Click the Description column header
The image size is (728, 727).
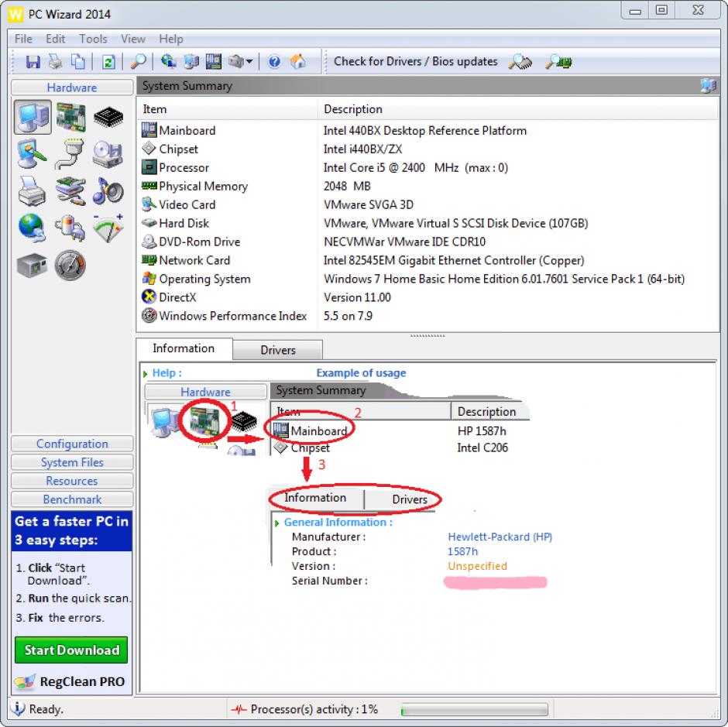tap(517, 110)
